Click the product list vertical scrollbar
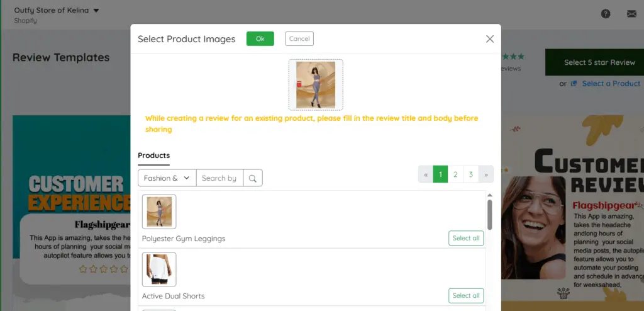This screenshot has height=311, width=644. [489, 215]
